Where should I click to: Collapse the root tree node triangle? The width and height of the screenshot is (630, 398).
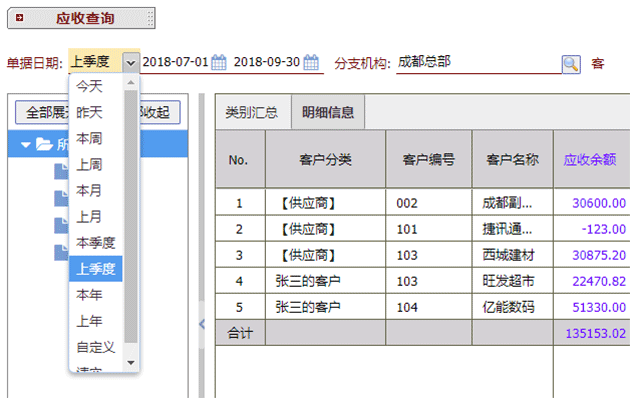[26, 144]
